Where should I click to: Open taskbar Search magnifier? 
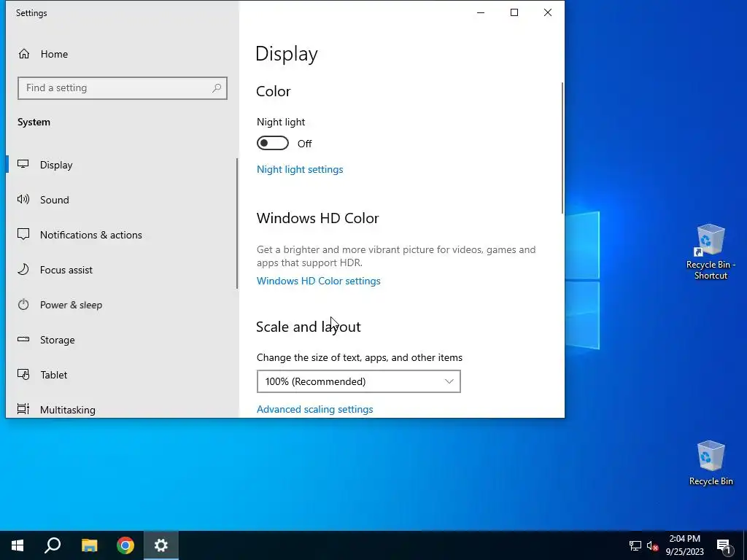(53, 545)
